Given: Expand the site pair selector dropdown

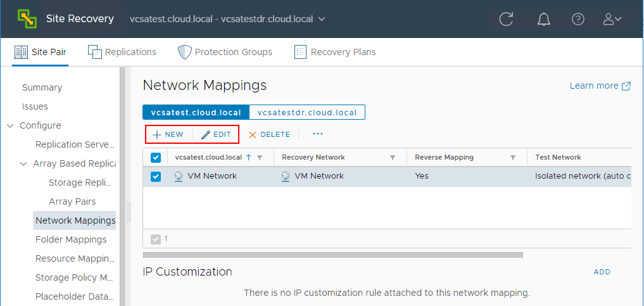Looking at the screenshot, I should coord(322,19).
